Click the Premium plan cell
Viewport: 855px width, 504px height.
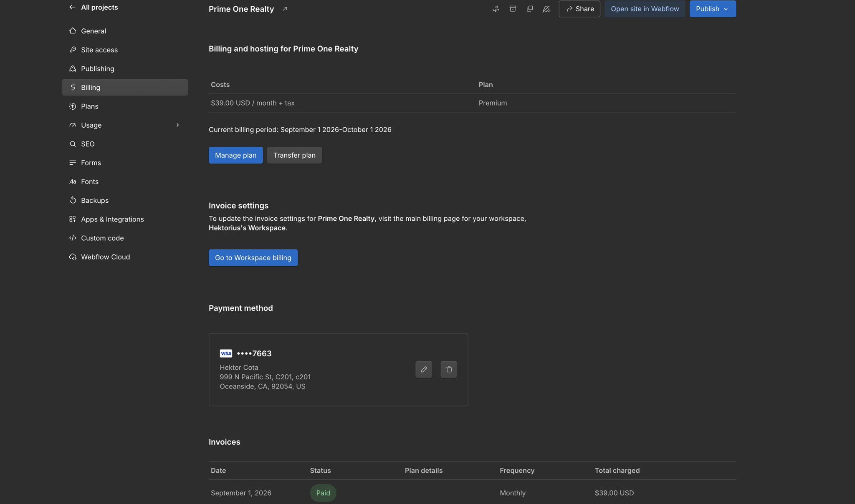(493, 103)
